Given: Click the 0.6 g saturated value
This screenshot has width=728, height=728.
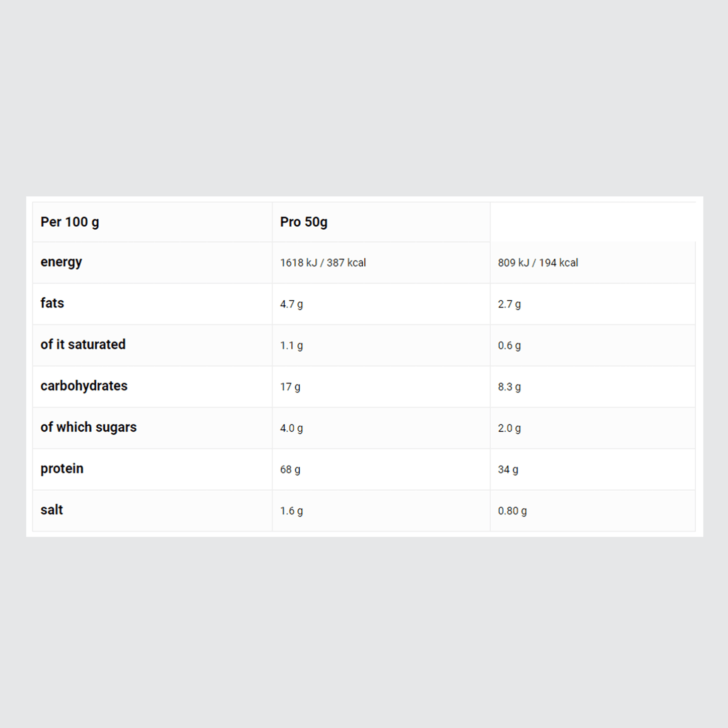Looking at the screenshot, I should [509, 346].
